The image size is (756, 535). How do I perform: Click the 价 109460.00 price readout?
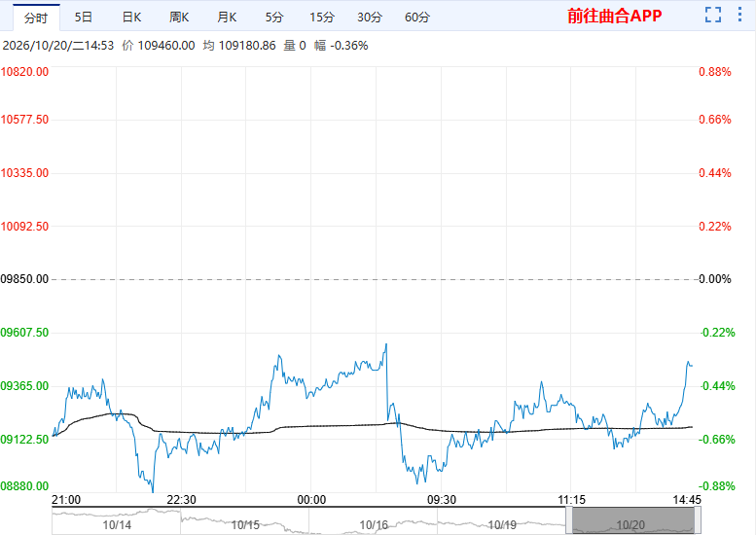[x=159, y=46]
